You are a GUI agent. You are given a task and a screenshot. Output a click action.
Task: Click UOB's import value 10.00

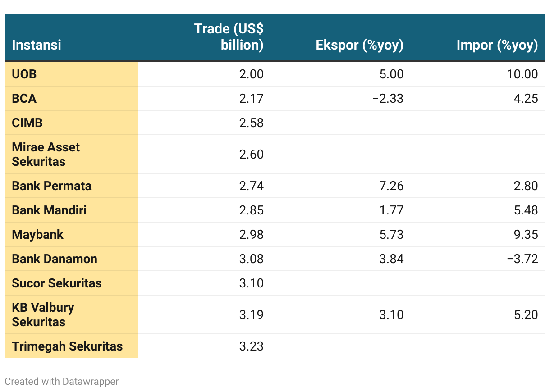click(x=522, y=74)
